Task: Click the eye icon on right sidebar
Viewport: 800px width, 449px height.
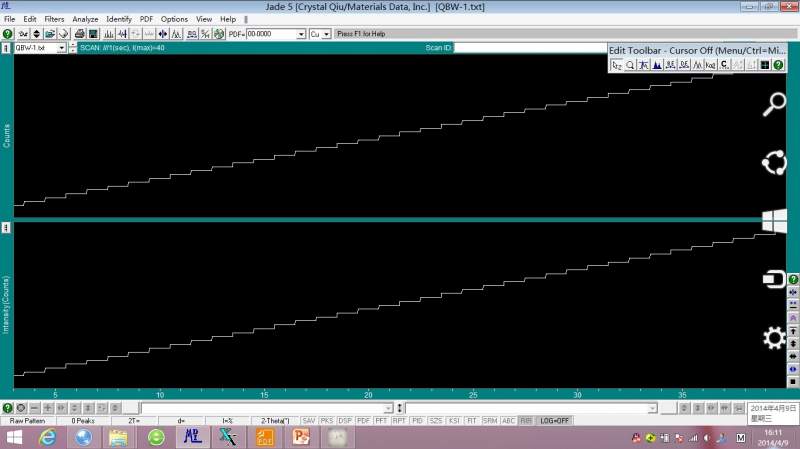Action: (793, 369)
